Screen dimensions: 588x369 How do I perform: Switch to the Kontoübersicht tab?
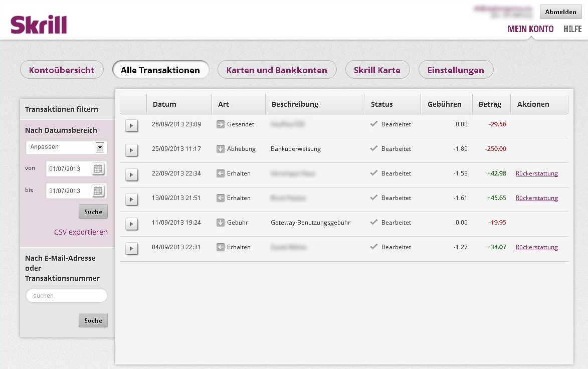(62, 70)
